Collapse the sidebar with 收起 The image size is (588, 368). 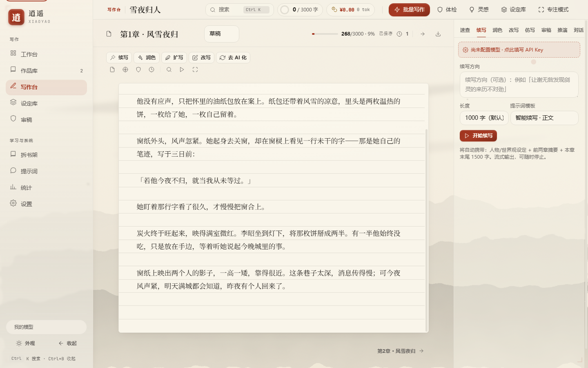point(67,343)
